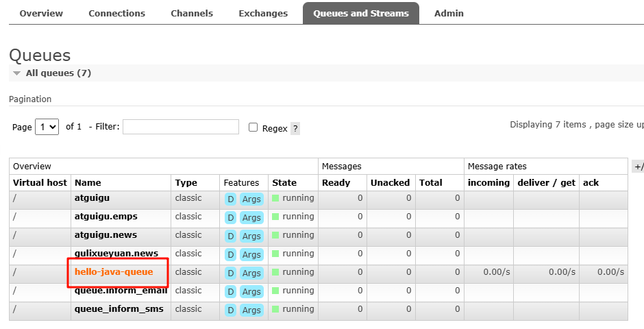Image resolution: width=644 pixels, height=329 pixels.
Task: Sort queues by Name column header
Action: coord(88,183)
